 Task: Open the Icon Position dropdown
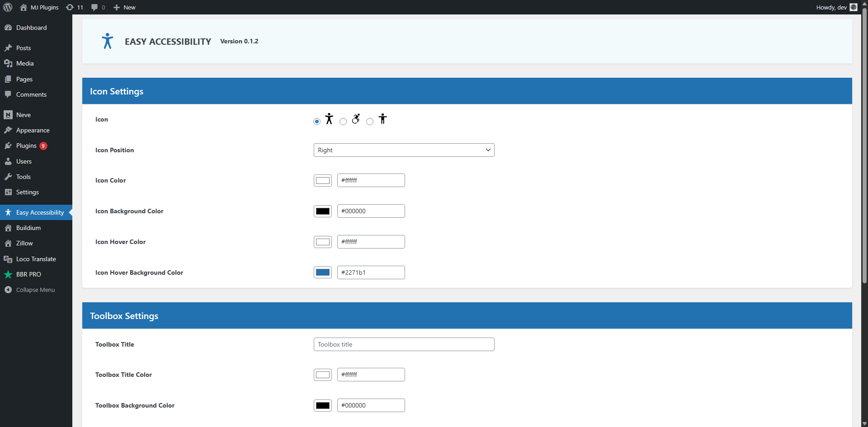click(404, 150)
